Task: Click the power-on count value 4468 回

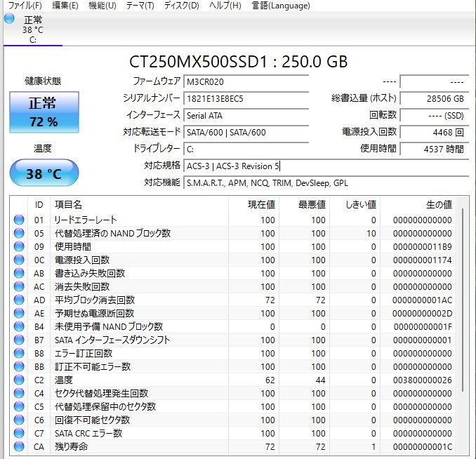Action: click(435, 133)
